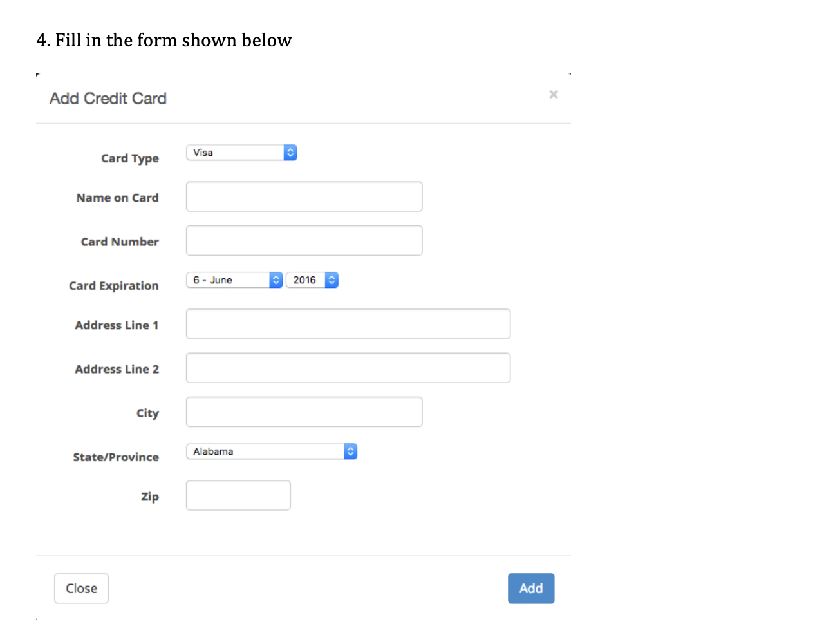Open the expiration year dropdown showing 2016
Screen dimensions: 833x644
pos(308,279)
